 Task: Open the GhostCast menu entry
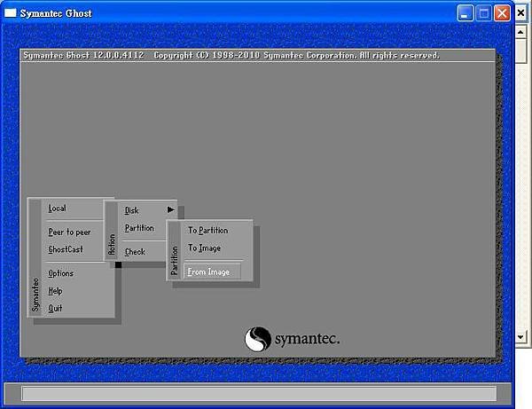pos(66,249)
